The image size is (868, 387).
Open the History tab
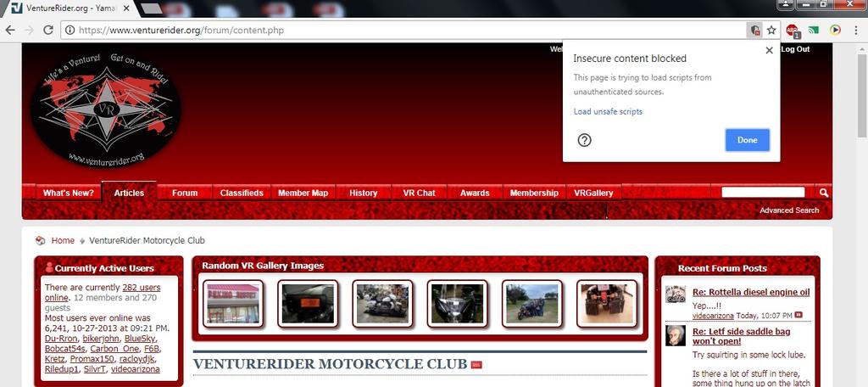[363, 193]
